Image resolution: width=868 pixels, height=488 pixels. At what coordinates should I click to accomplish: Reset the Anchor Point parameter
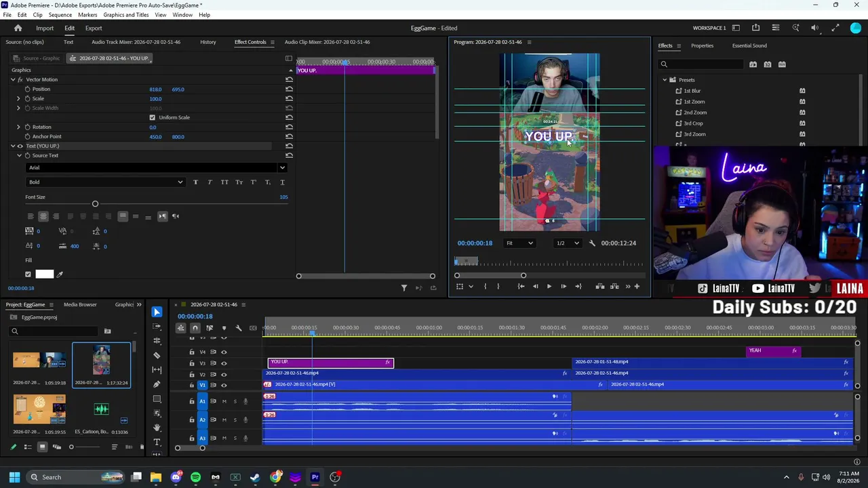tap(289, 137)
